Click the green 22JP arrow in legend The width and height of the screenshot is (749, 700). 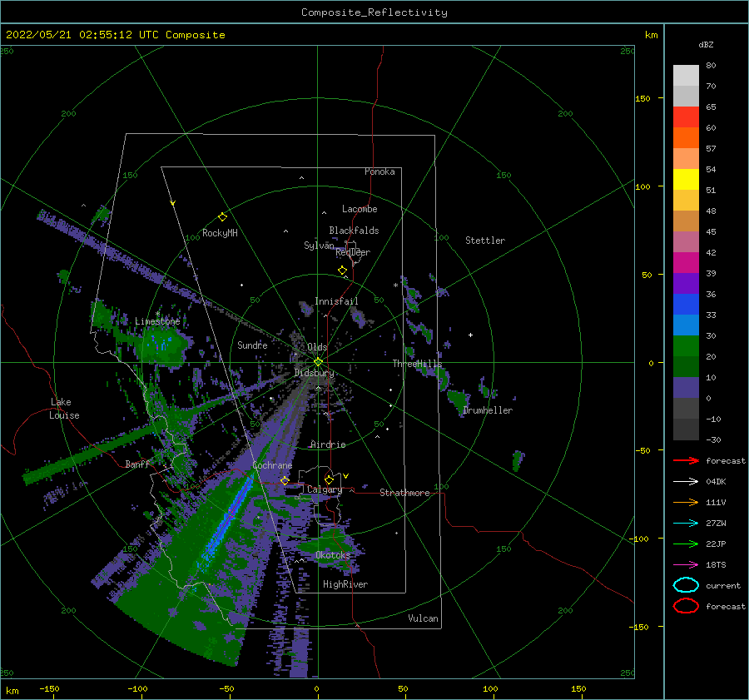pos(686,544)
